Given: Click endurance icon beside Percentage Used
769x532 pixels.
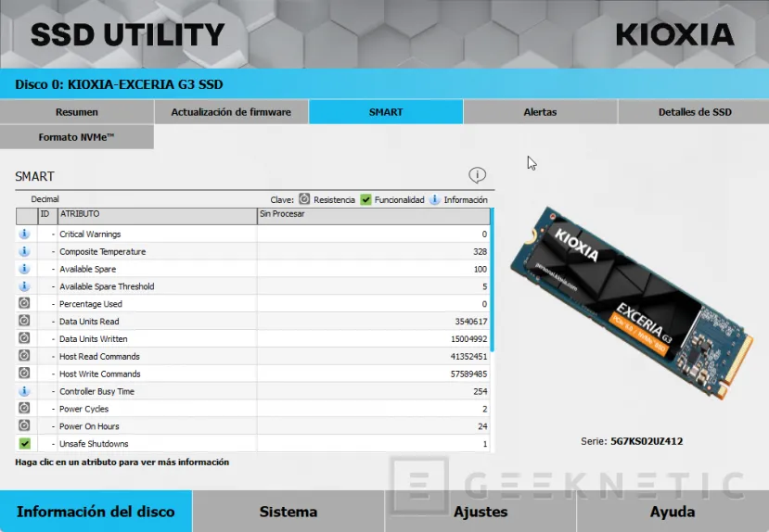Looking at the screenshot, I should pos(24,303).
